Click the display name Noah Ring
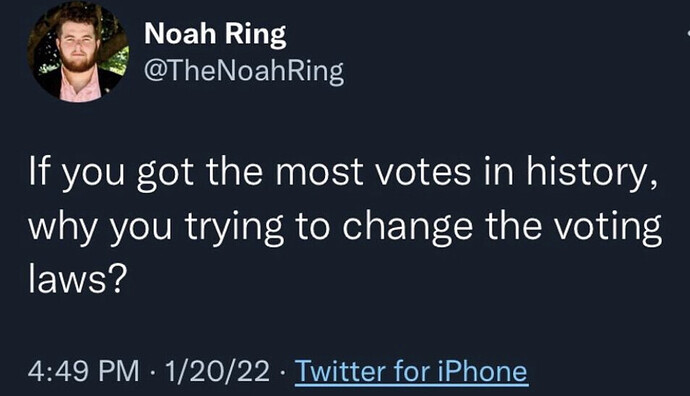Screen dimensions: 690x396 click(x=215, y=34)
